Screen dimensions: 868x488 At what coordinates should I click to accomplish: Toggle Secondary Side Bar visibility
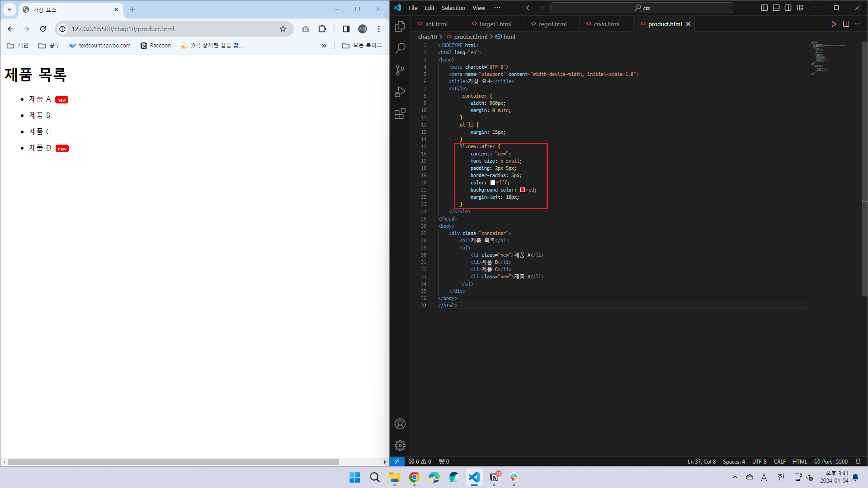(788, 8)
